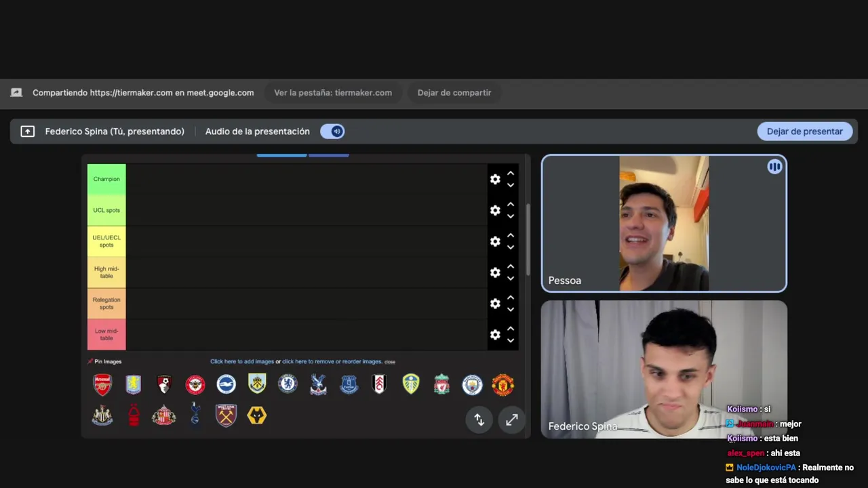Open settings gear for High mid-table tier
The image size is (868, 488).
495,272
